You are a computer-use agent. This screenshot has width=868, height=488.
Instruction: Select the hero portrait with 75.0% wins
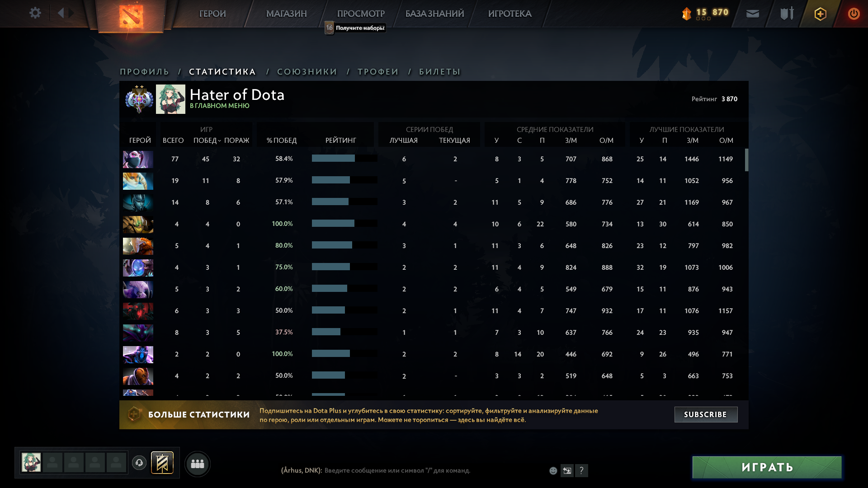click(138, 268)
